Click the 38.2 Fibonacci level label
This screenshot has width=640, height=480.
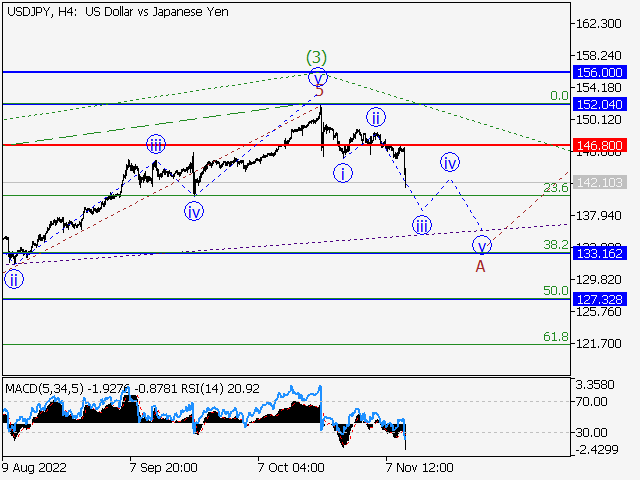(556, 245)
